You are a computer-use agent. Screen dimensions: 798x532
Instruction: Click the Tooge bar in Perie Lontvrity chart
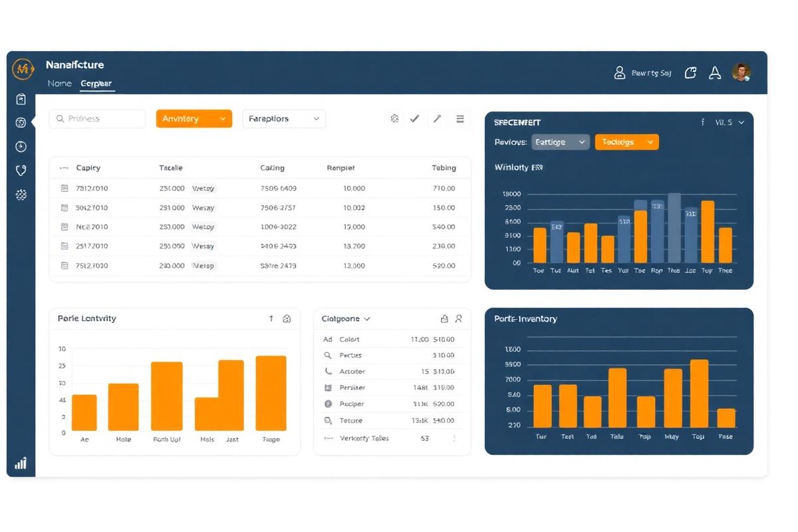(x=271, y=393)
